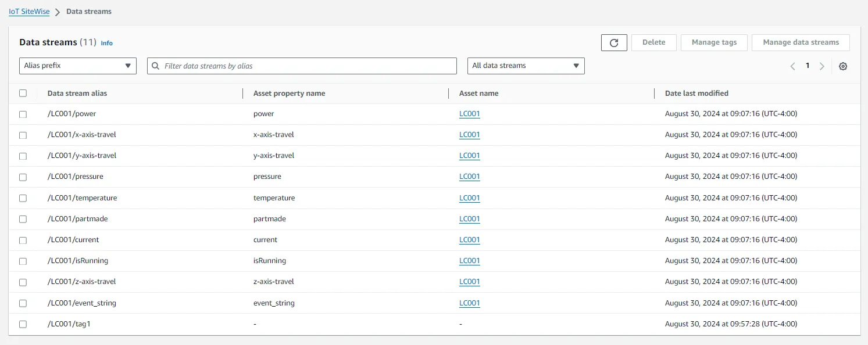The width and height of the screenshot is (868, 345).
Task: Focus the Filter data streams by alias field
Action: click(302, 66)
